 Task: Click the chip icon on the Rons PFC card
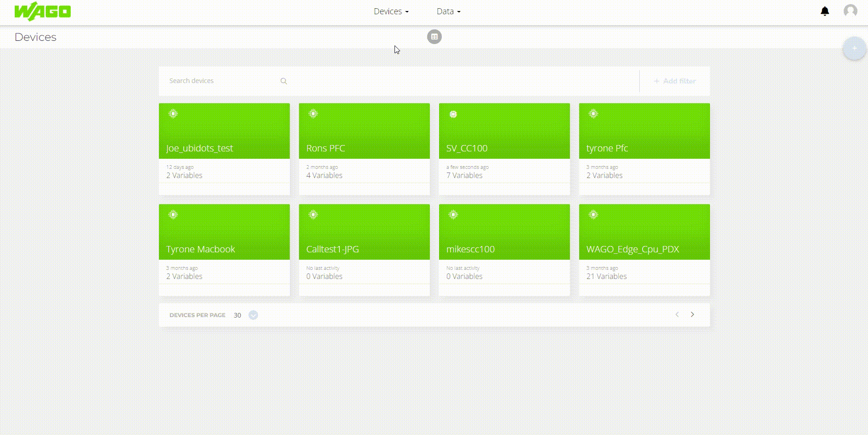tap(313, 113)
